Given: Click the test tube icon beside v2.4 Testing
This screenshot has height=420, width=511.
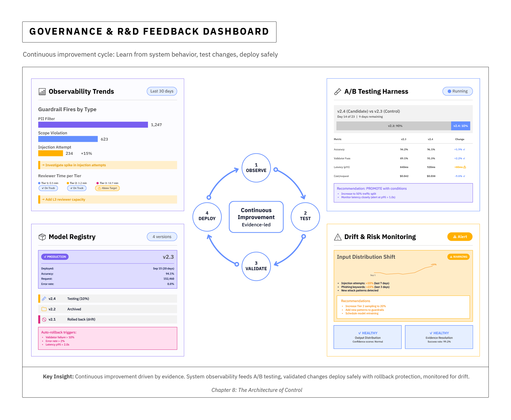Looking at the screenshot, I should click(44, 298).
